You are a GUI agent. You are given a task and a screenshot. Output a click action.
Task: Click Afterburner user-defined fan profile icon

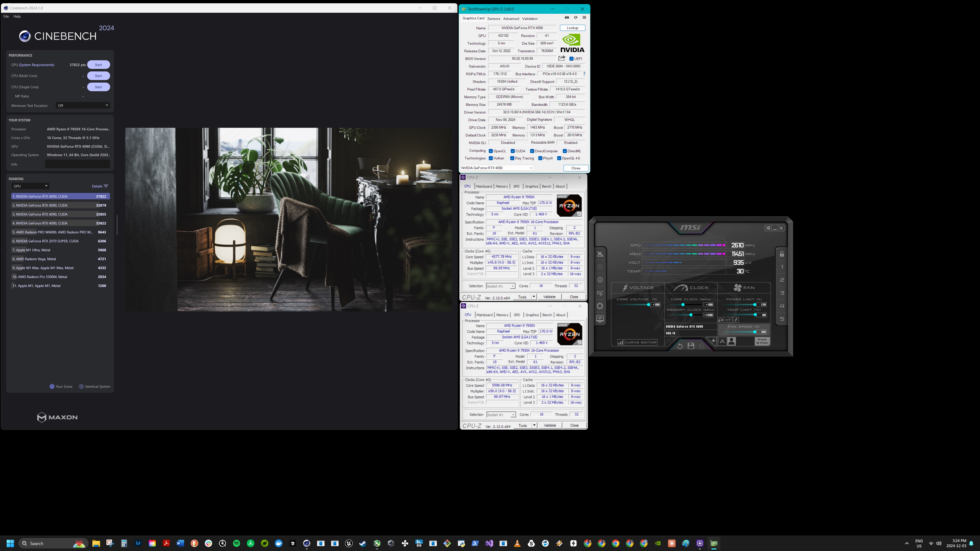tap(731, 342)
